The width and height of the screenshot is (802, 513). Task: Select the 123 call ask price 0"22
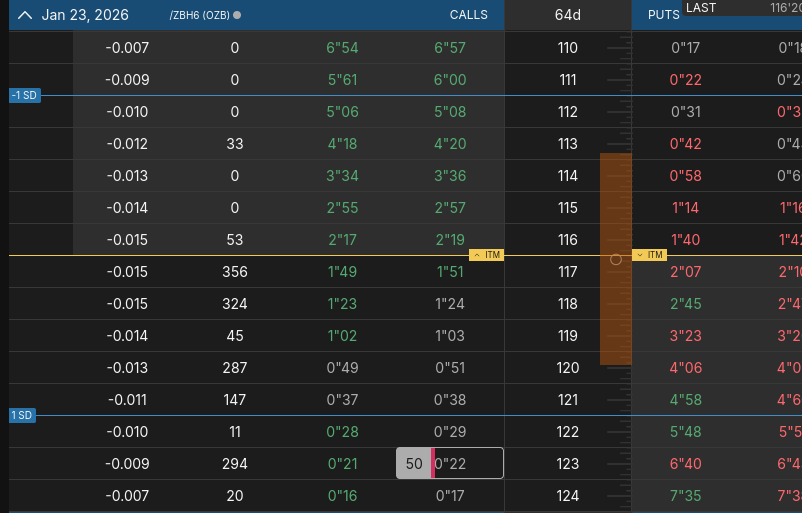pos(450,463)
